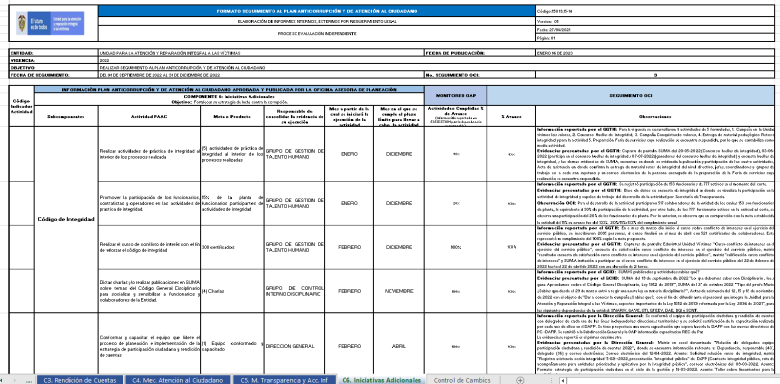780x384 pixels.
Task: Select the MONITOREO OAP header cell
Action: pos(455,95)
